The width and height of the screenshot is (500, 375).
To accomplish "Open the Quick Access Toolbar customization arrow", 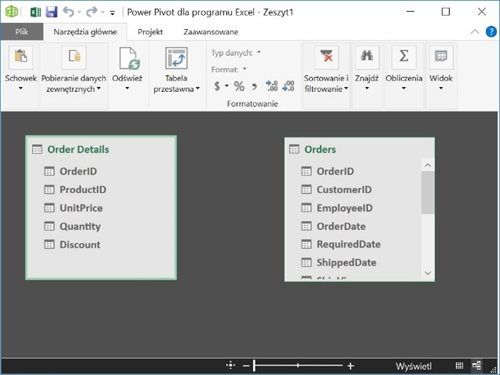I will [x=113, y=13].
